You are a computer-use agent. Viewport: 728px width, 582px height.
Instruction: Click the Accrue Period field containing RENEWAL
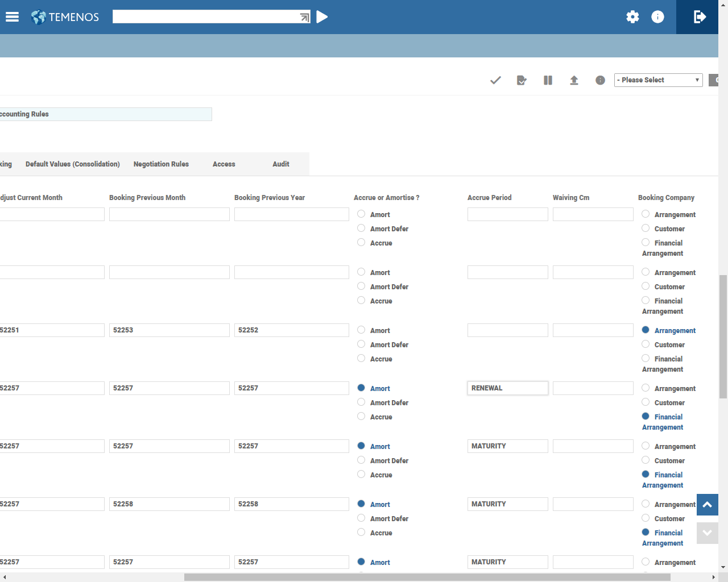[507, 388]
